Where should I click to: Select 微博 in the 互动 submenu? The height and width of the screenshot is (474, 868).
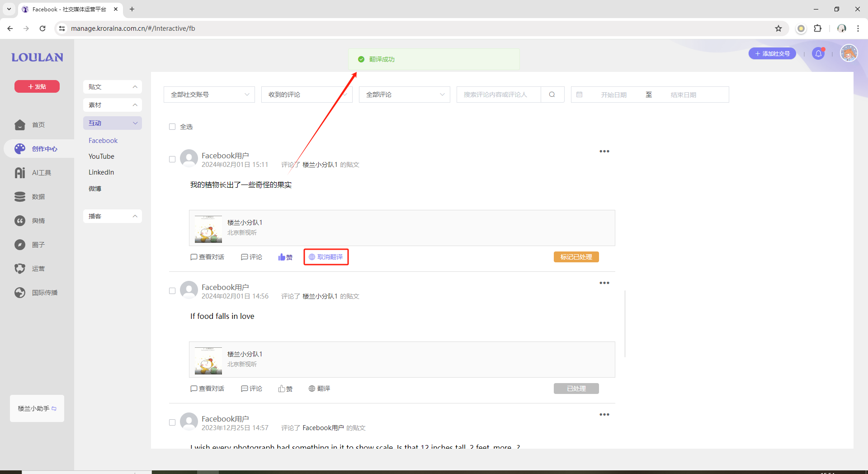(x=95, y=189)
